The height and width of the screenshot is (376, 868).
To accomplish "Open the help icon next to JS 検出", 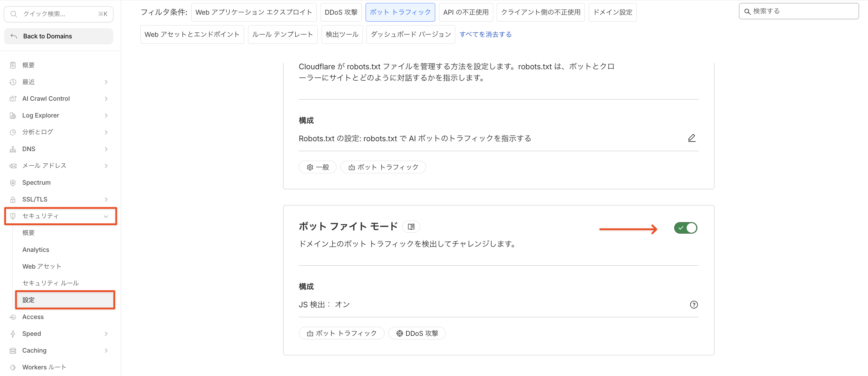I will (x=694, y=305).
